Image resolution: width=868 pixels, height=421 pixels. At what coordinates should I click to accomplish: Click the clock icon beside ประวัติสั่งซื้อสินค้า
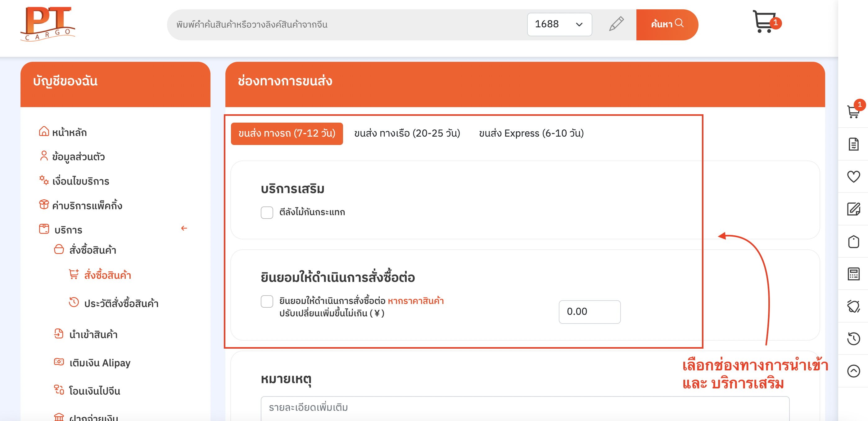tap(74, 302)
